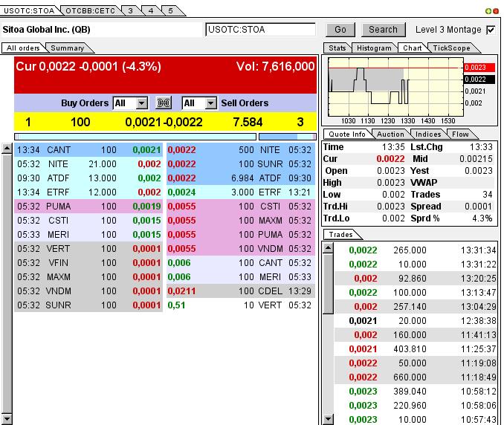This screenshot has height=425, width=504.
Task: Switch to the OTCBB:CETC tab
Action: tap(88, 11)
